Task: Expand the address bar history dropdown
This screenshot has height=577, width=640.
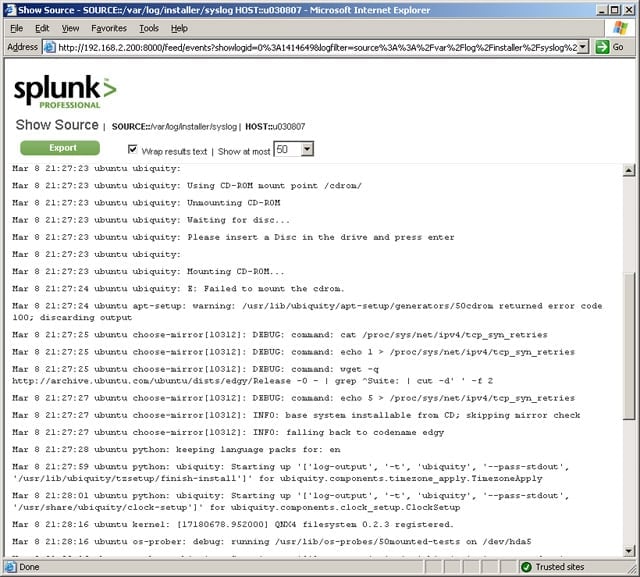Action: (583, 47)
